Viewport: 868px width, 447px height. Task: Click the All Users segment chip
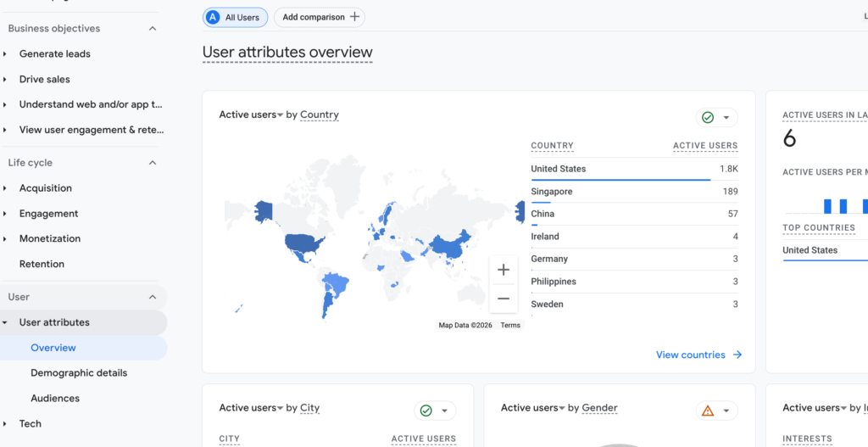[x=236, y=17]
